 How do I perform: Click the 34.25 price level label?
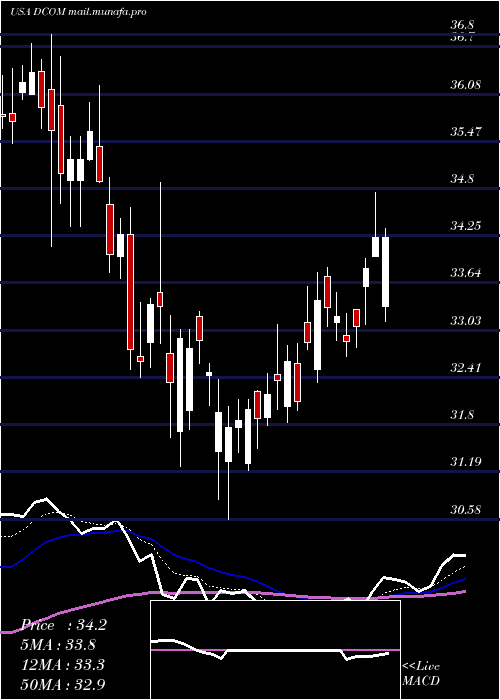click(466, 226)
